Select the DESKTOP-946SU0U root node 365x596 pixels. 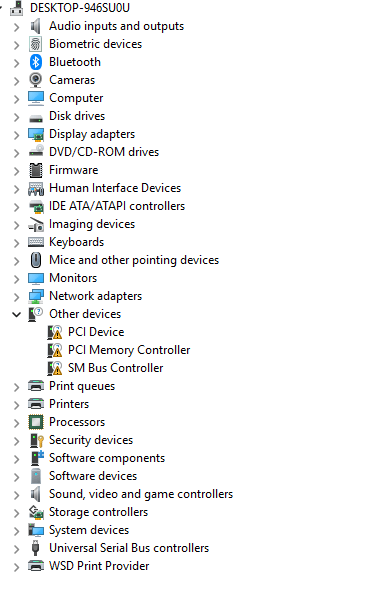point(80,8)
